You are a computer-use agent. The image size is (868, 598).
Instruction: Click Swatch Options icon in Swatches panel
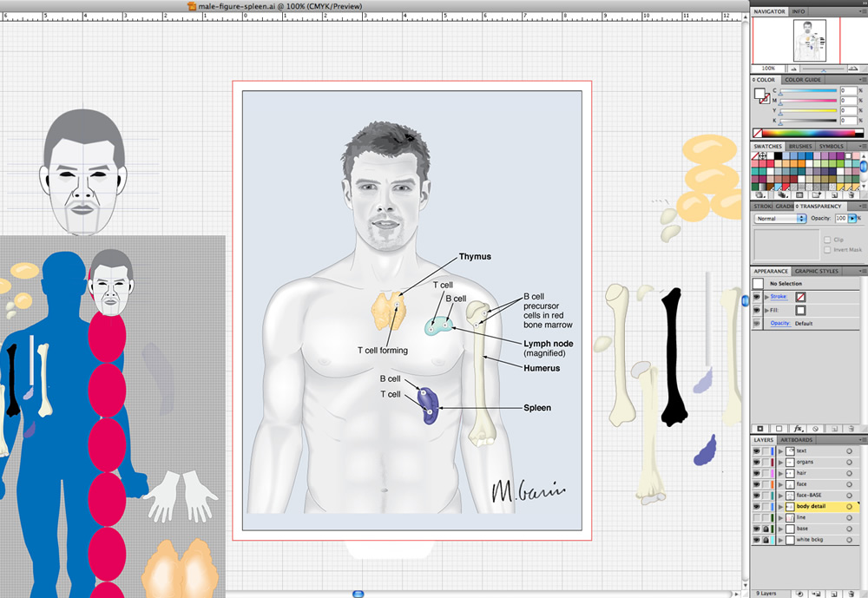click(x=799, y=195)
